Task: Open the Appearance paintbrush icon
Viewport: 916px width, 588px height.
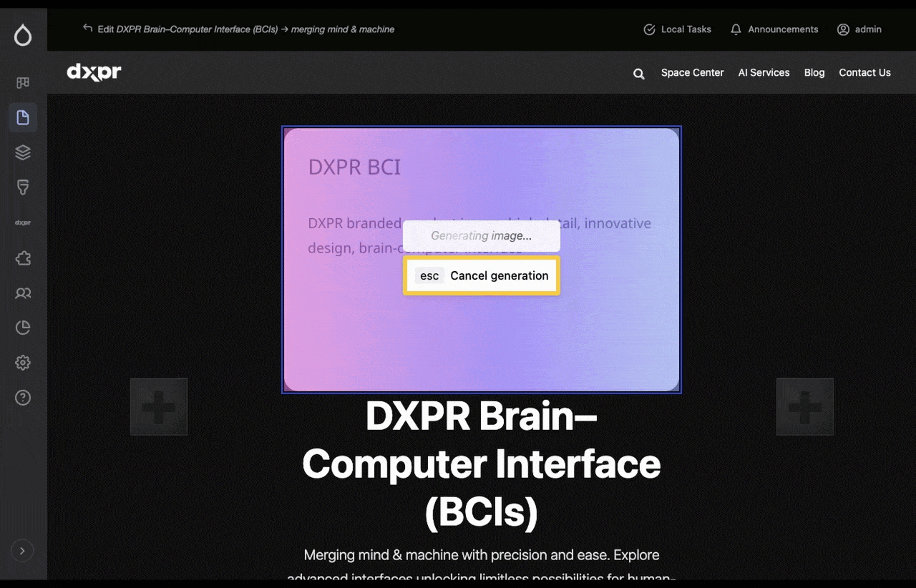Action: 22,187
